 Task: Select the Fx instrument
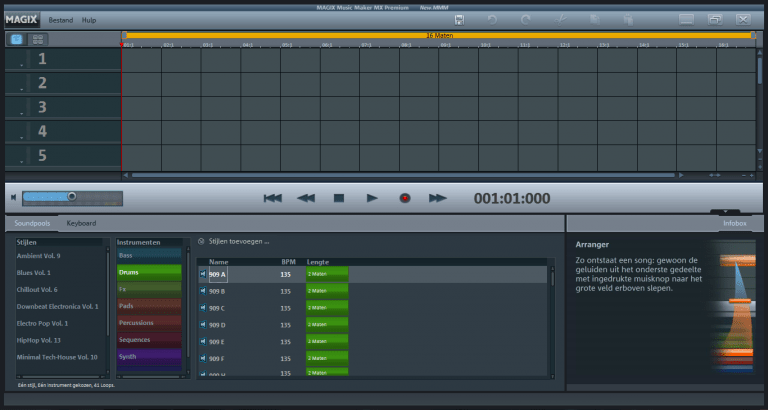coord(149,289)
